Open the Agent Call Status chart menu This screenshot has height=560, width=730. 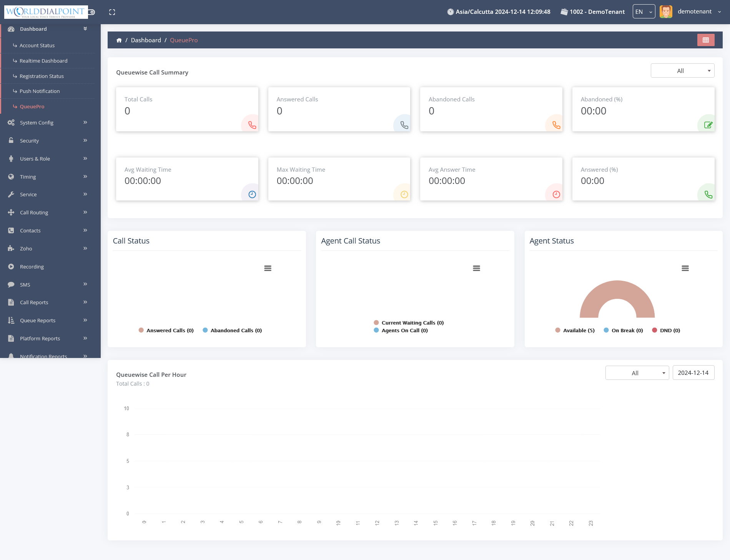(476, 268)
